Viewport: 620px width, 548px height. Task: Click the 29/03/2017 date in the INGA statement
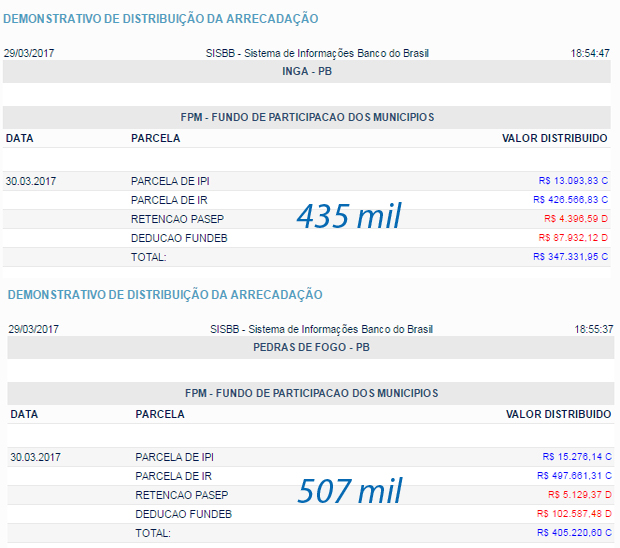coord(29,53)
